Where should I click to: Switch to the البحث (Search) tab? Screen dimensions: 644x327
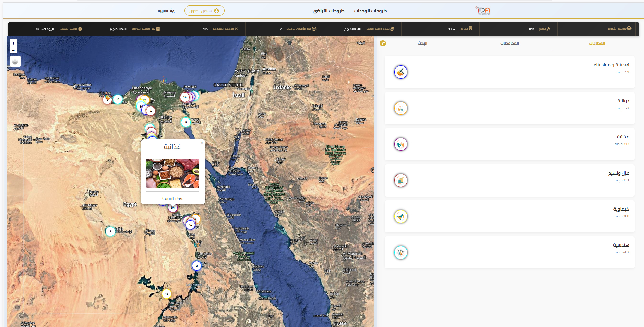pyautogui.click(x=422, y=43)
